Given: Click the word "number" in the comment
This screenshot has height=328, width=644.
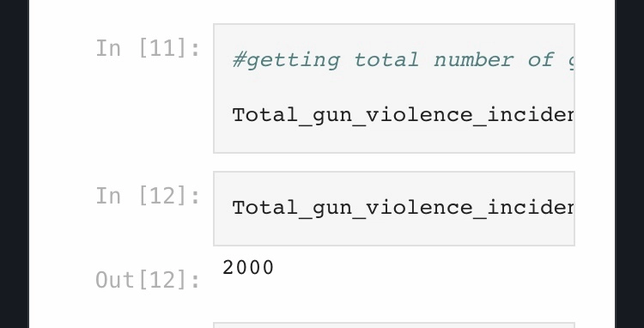Looking at the screenshot, I should coord(473,60).
